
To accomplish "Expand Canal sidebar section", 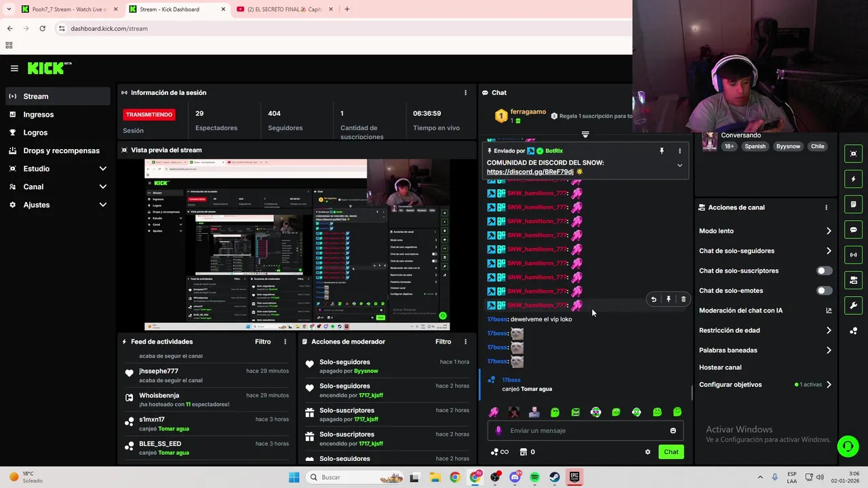I will coord(103,187).
